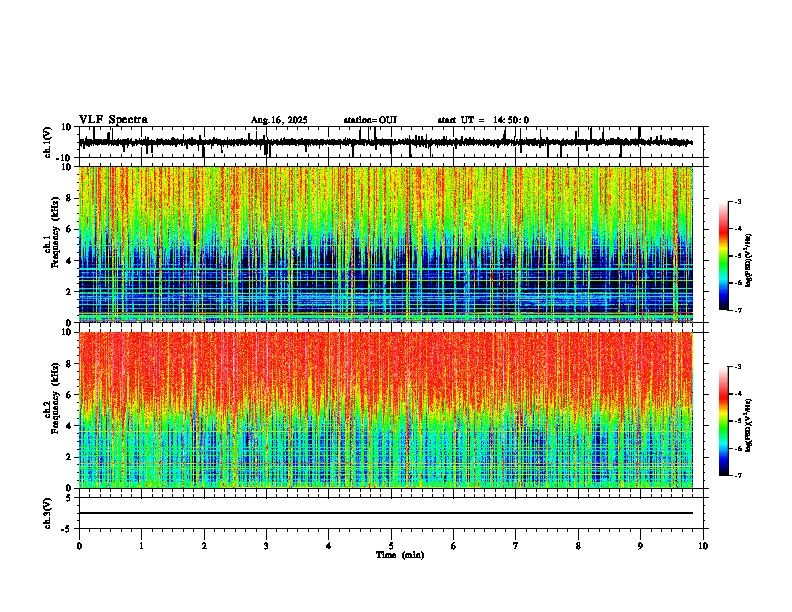Click the "9" minute tick label
Image resolution: width=792 pixels, height=612 pixels.
coord(640,546)
